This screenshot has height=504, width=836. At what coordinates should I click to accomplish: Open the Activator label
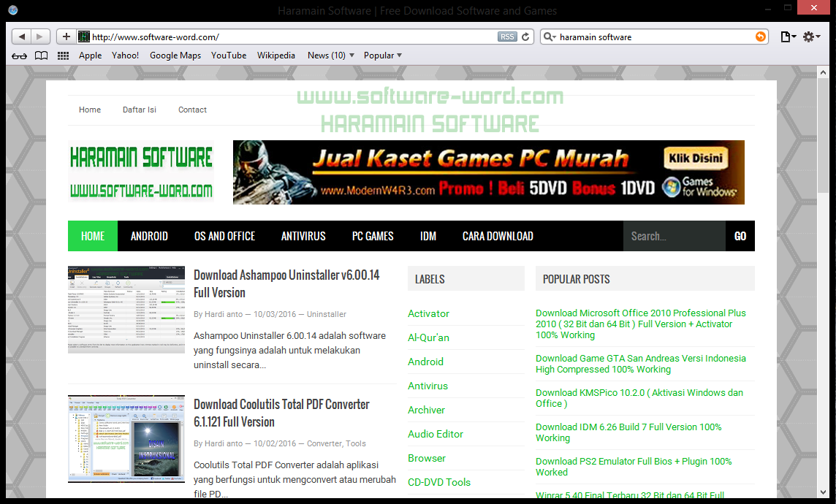(429, 314)
